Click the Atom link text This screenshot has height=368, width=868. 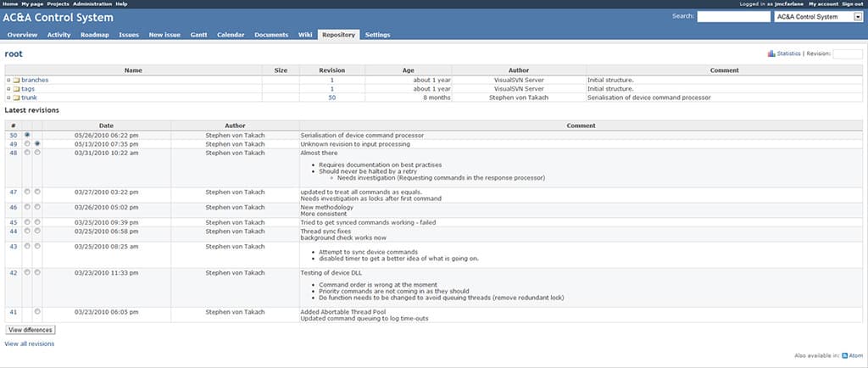coord(856,355)
